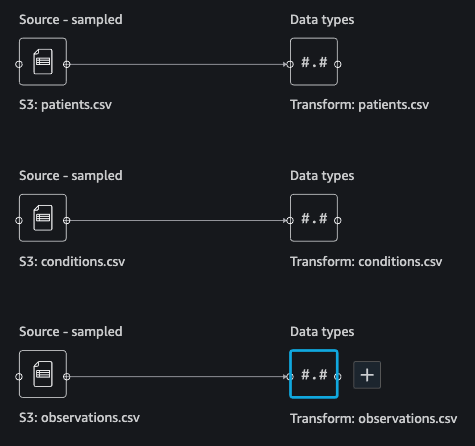This screenshot has width=475, height=446.
Task: Click the S3: conditions.csv label
Action: click(72, 261)
